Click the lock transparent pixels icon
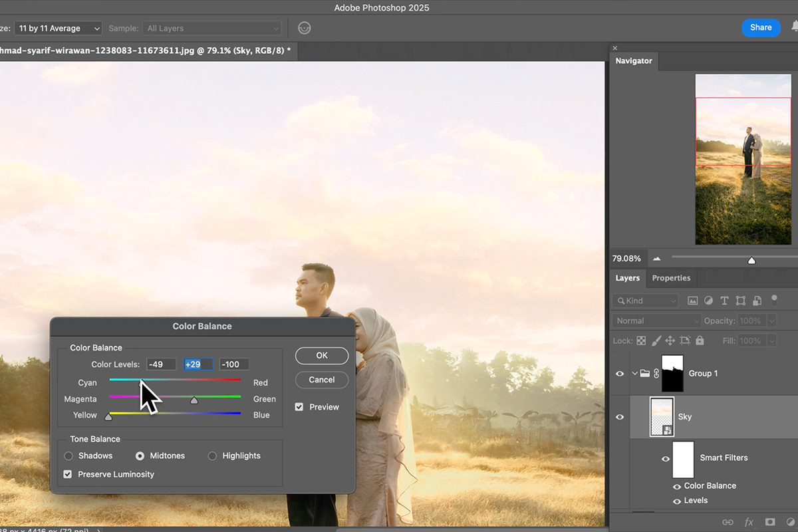 pyautogui.click(x=641, y=340)
